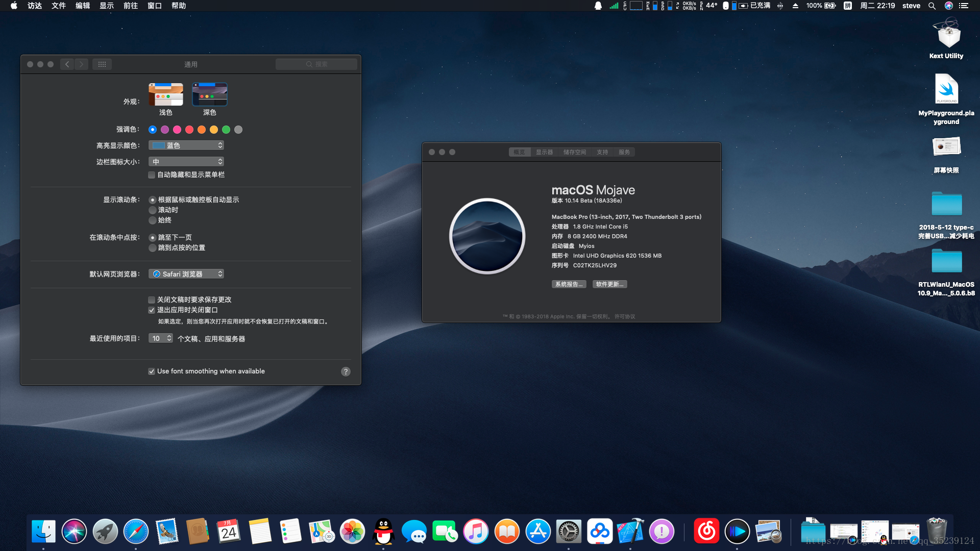
Task: Open Spotlight search magnifier in menu bar
Action: tap(932, 6)
